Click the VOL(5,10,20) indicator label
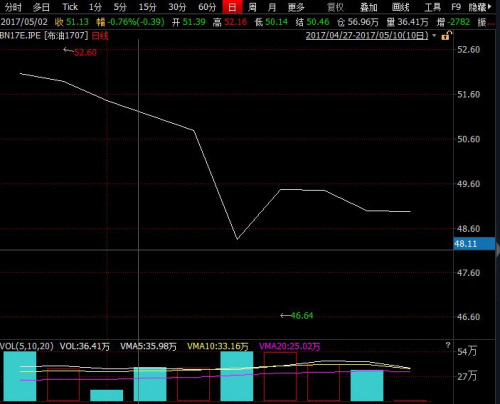The width and height of the screenshot is (500, 404). (x=26, y=346)
